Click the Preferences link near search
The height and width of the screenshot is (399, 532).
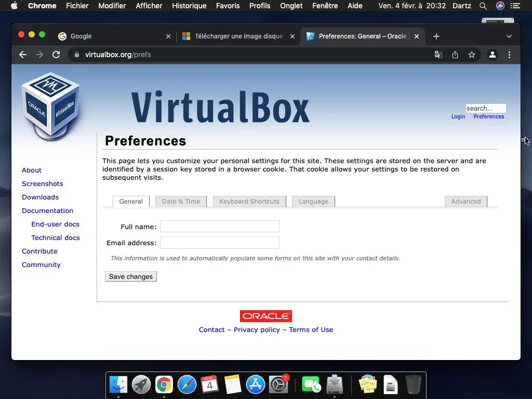coord(488,116)
